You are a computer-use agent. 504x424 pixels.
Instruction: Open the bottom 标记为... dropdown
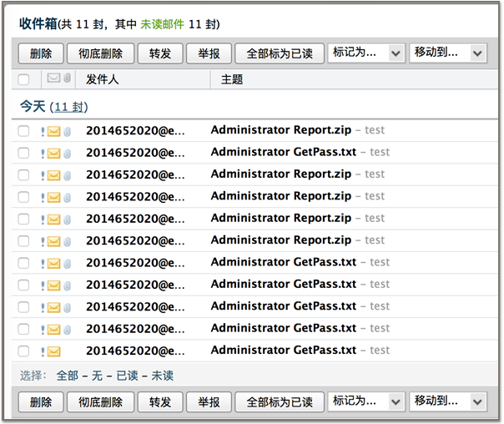(x=366, y=401)
